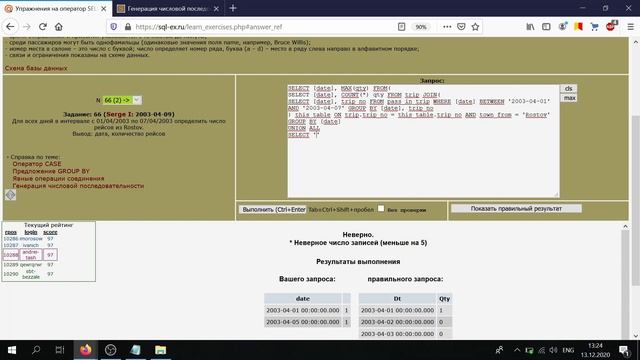Click the diamond icon below help links
Image resolution: width=640 pixels, height=360 pixels.
pos(11,195)
